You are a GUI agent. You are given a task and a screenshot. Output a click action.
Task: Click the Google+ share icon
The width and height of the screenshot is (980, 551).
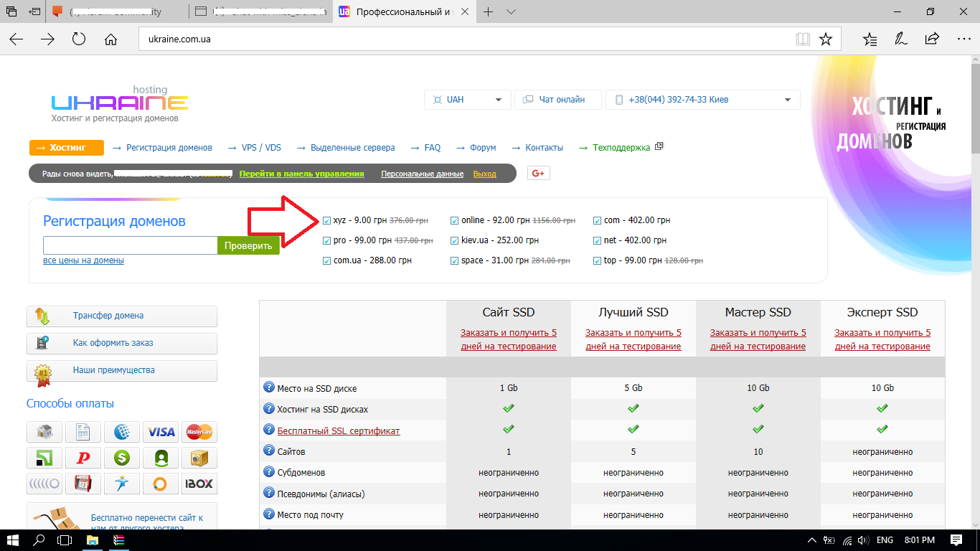point(538,173)
